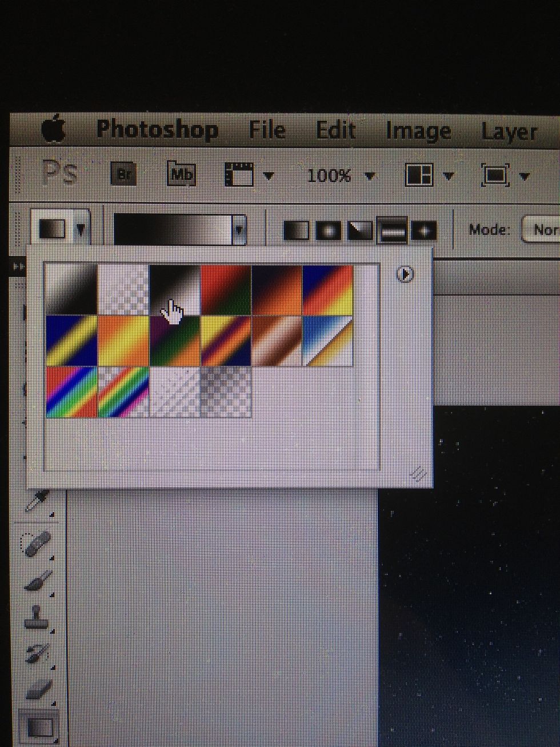Viewport: 560px width, 747px height.
Task: Choose the Foreground to Background gradient preset
Action: point(71,290)
